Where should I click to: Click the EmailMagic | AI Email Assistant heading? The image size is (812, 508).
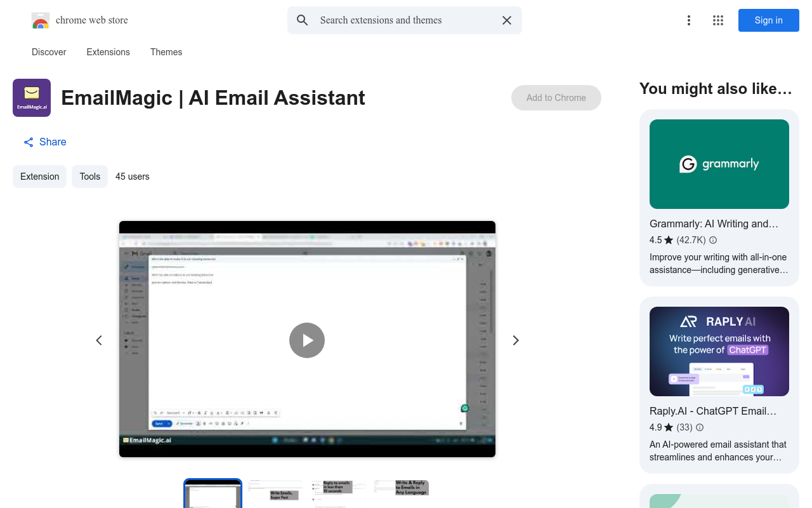point(213,98)
